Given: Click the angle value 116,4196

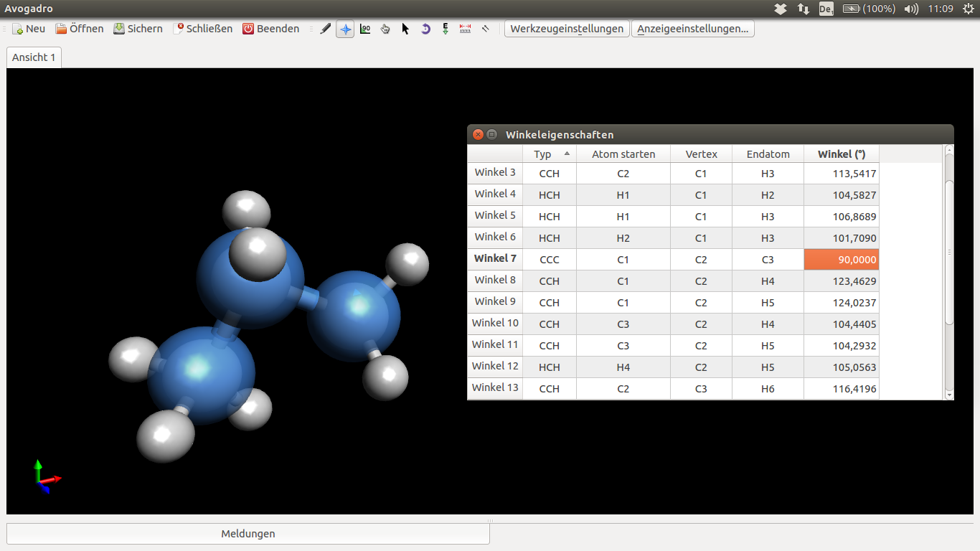Looking at the screenshot, I should (842, 389).
